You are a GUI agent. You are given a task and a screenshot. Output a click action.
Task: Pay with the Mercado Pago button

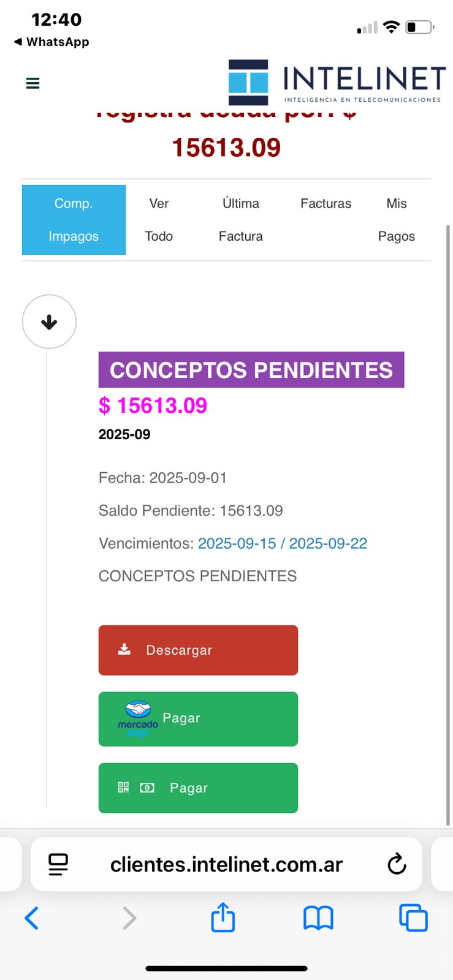[198, 719]
